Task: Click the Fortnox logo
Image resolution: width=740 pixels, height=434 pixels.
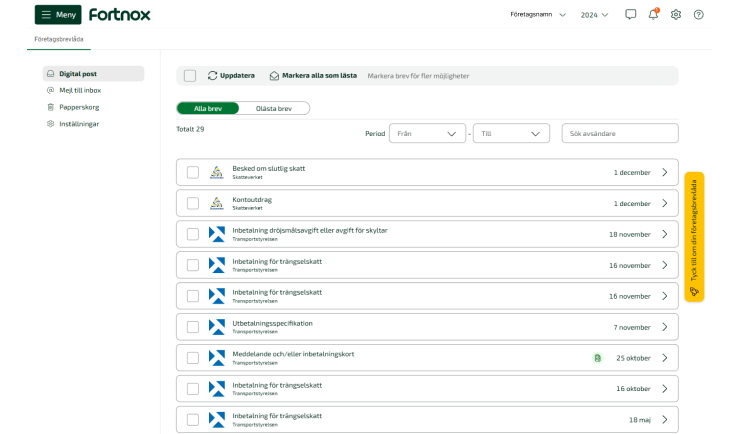Action: point(119,15)
